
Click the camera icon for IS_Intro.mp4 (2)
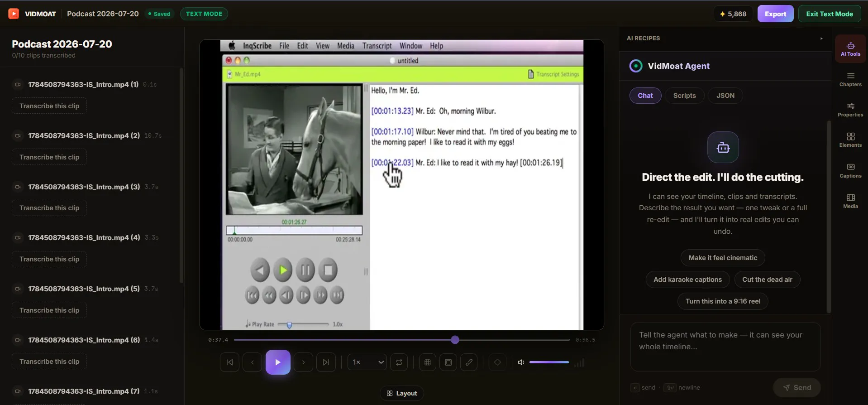pos(18,135)
